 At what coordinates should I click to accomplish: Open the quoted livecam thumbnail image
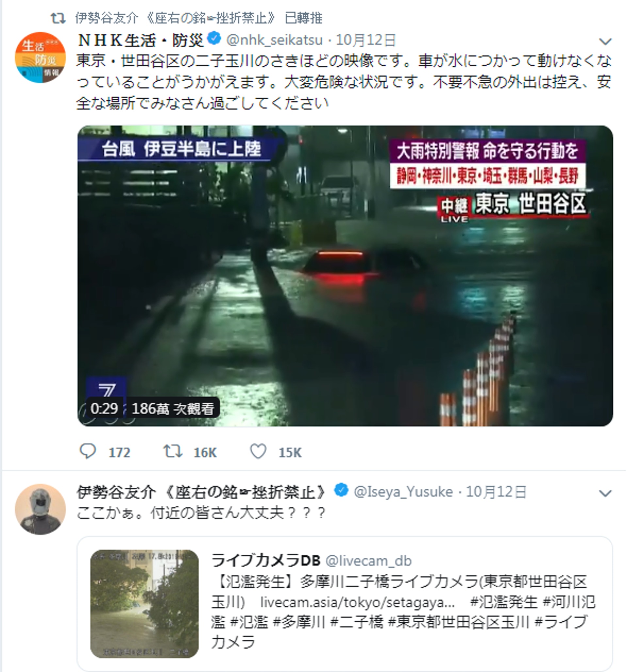[144, 604]
